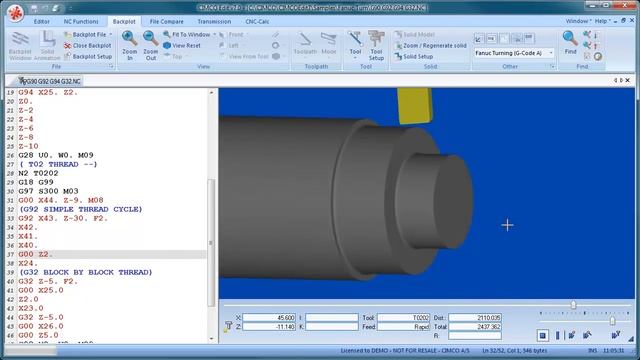Click the Zoom In magnifier
Viewport: 640px width, 360px height.
coord(129,38)
